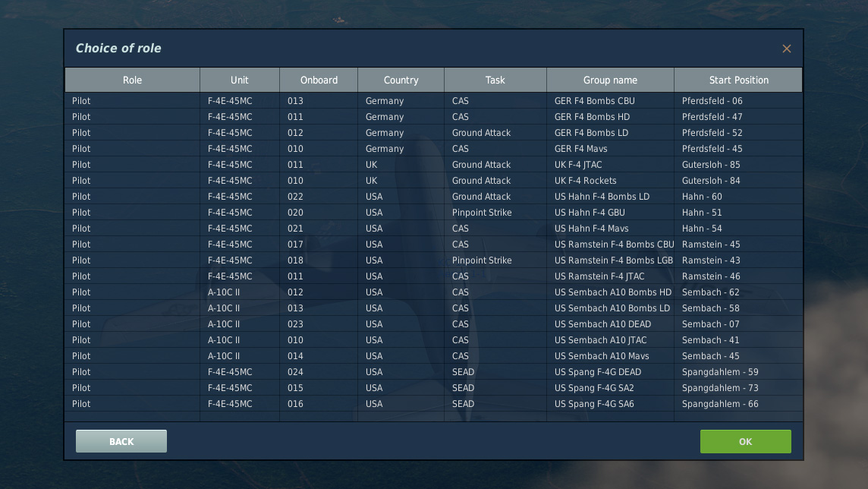Click the Onboard column header

(319, 80)
